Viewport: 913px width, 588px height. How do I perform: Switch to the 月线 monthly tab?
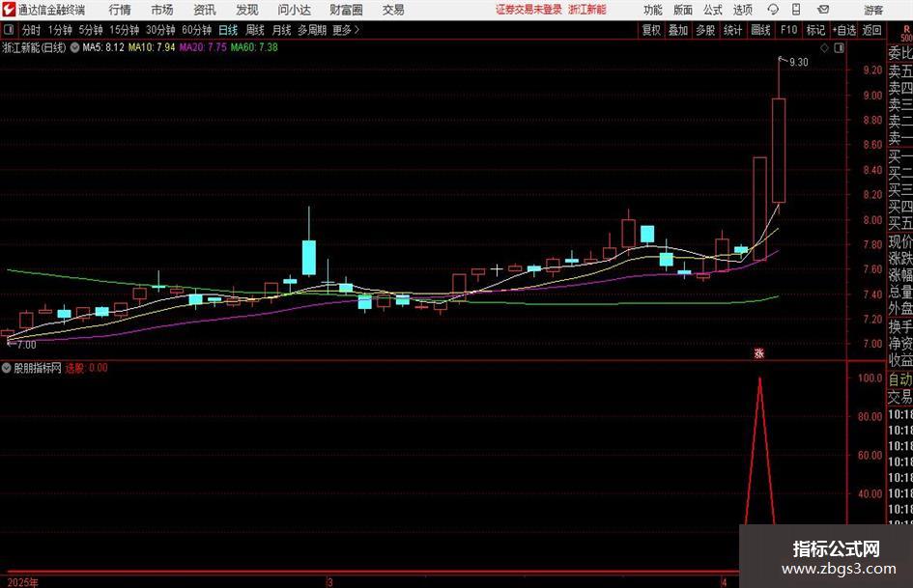click(282, 30)
